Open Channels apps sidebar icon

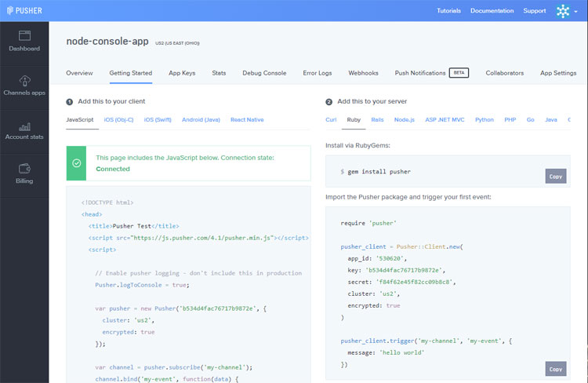coord(25,80)
